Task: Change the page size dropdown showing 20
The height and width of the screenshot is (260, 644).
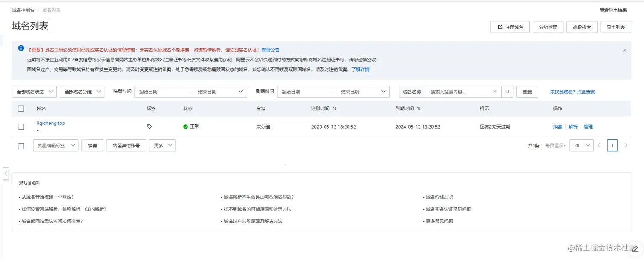Action: pos(581,146)
